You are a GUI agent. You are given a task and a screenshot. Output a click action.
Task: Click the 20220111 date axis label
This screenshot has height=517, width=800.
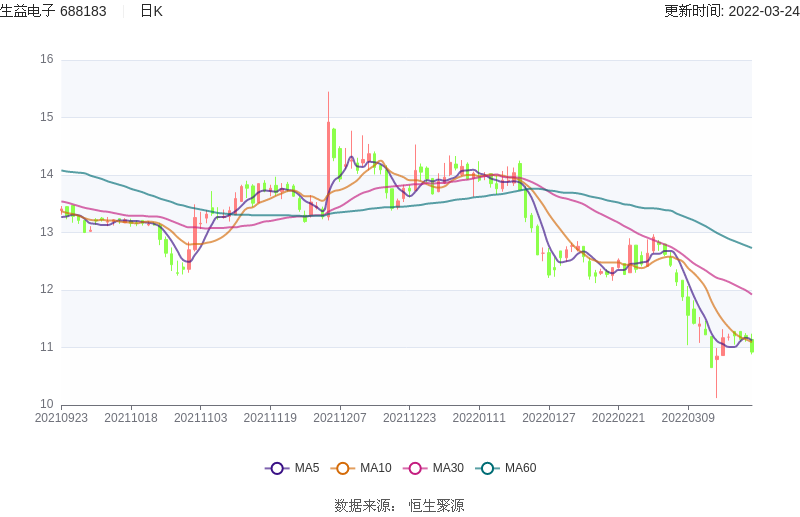(x=479, y=418)
